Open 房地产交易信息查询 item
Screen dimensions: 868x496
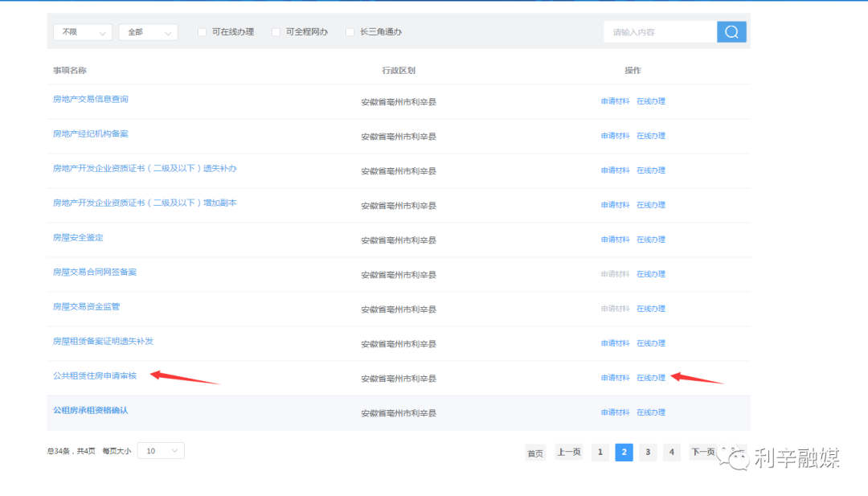[90, 99]
